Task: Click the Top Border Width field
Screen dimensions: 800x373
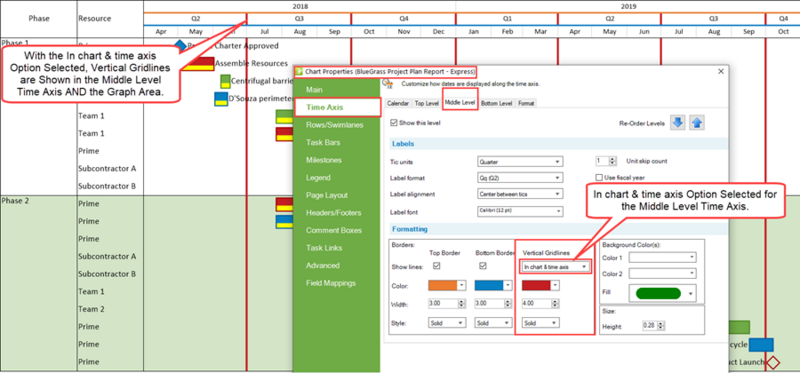Action: (x=447, y=304)
